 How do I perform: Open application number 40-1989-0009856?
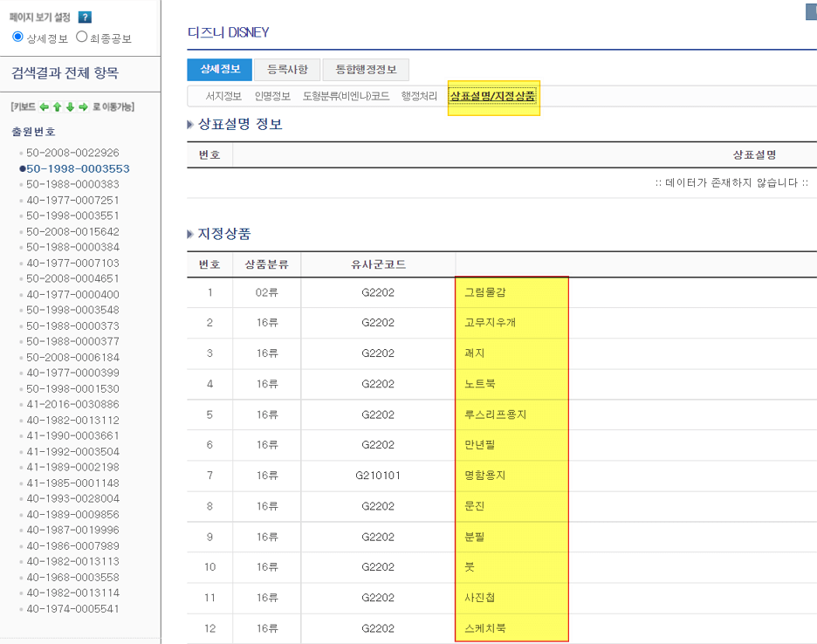(x=72, y=514)
